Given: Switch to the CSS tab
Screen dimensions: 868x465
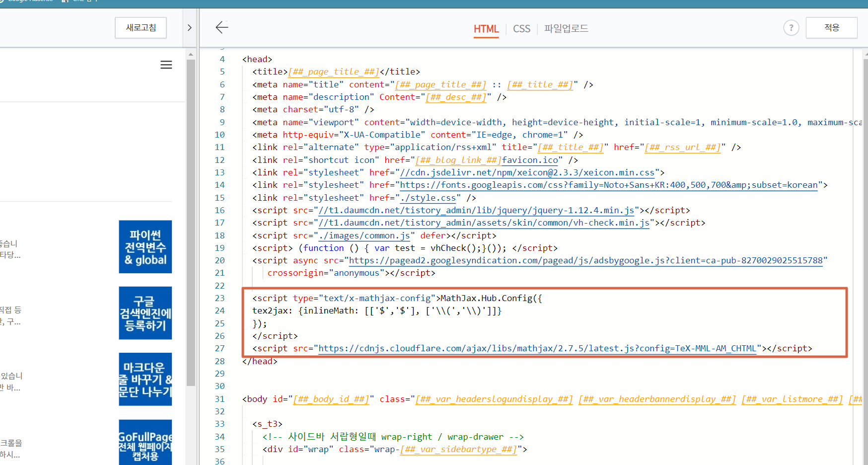Looking at the screenshot, I should click(521, 29).
